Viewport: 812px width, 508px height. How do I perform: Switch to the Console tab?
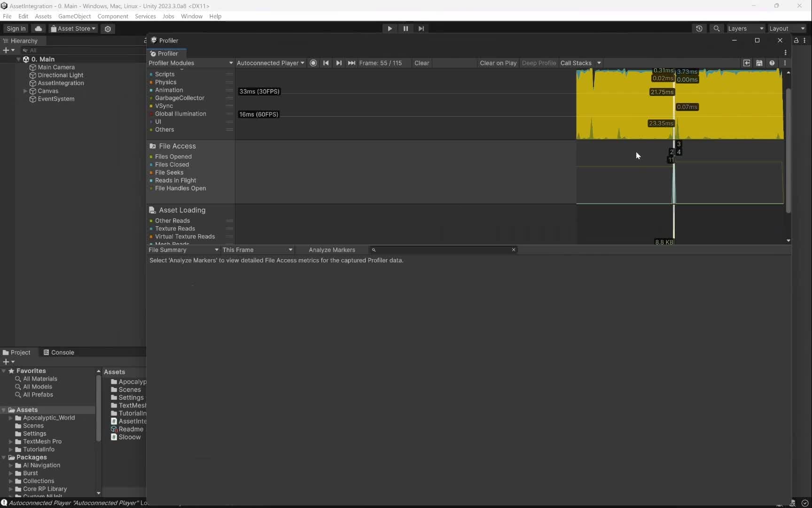[x=62, y=352]
